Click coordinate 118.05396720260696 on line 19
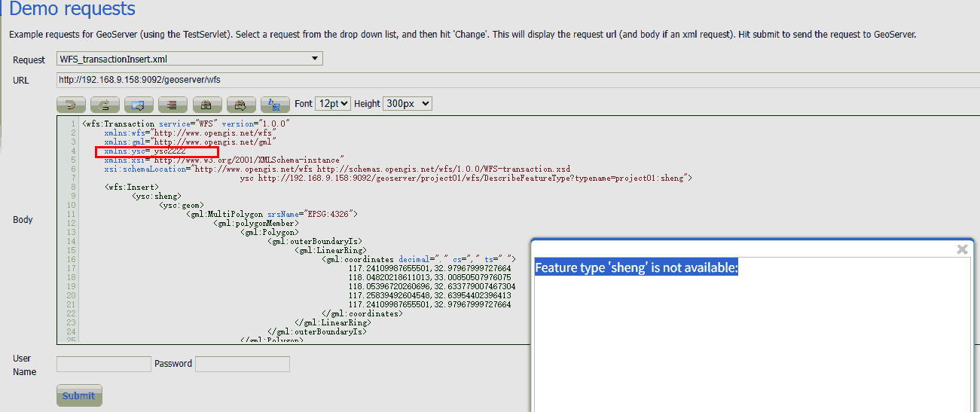The image size is (980, 412). click(387, 287)
